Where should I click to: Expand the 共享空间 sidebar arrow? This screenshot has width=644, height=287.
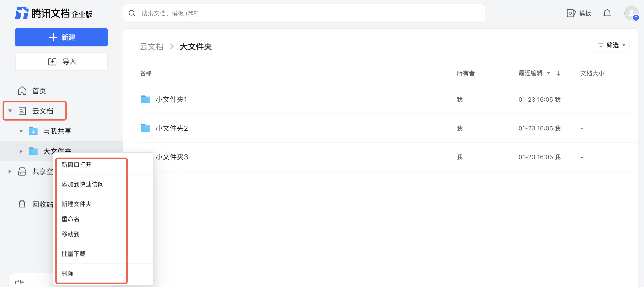point(10,171)
